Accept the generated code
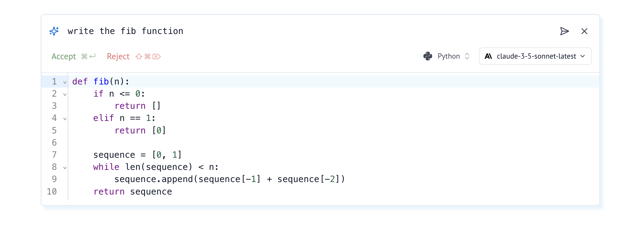The width and height of the screenshot is (644, 245). pos(64,56)
